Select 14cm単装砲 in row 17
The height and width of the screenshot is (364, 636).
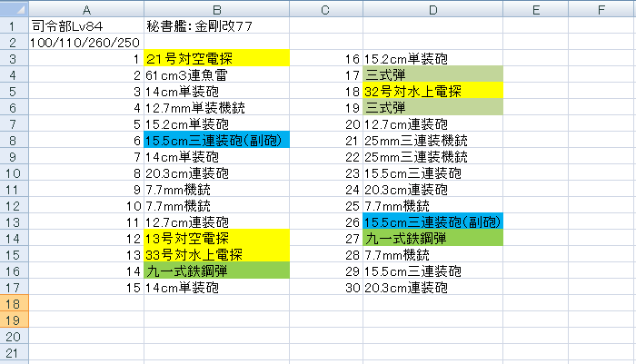[x=216, y=287]
